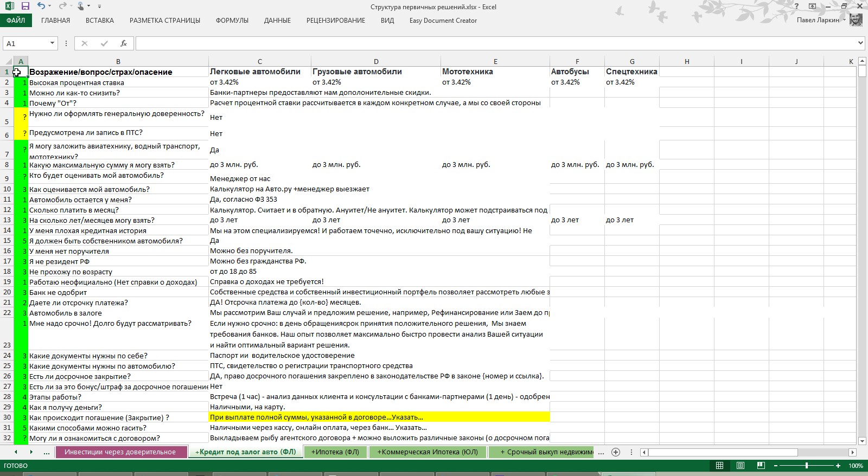868x476 pixels.
Task: Click the zoom slider handle
Action: (807, 466)
